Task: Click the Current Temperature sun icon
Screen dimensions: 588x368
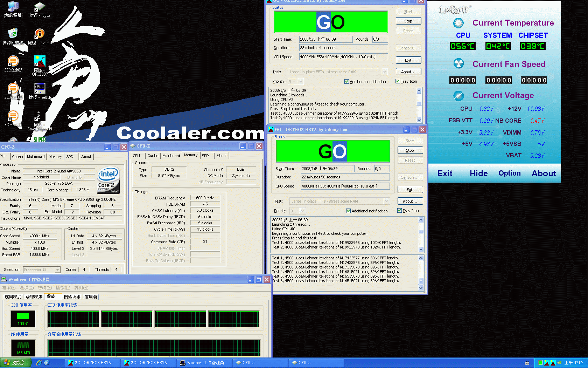Action: [458, 23]
